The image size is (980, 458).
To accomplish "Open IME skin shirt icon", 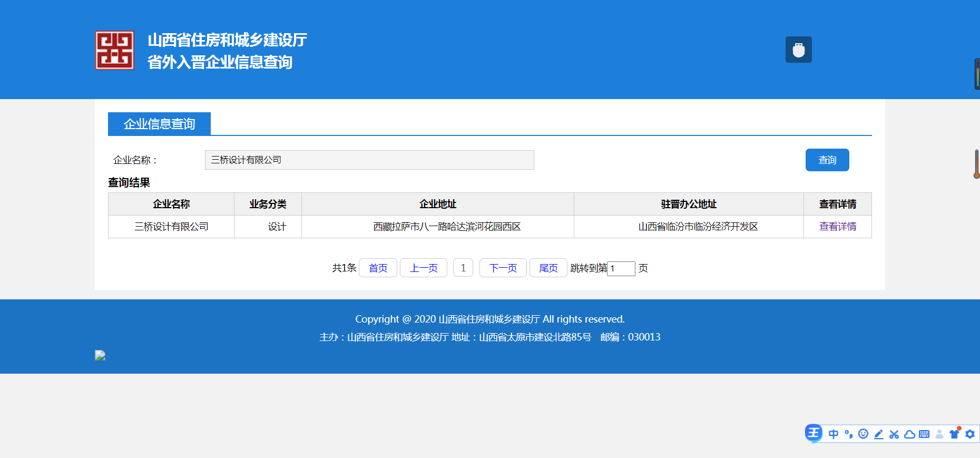I will [x=954, y=434].
